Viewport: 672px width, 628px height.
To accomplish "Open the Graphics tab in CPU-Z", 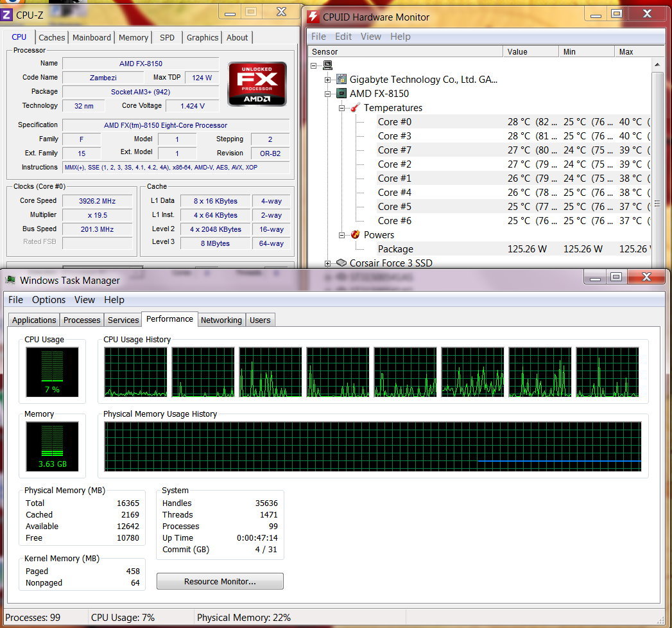I will (x=202, y=38).
